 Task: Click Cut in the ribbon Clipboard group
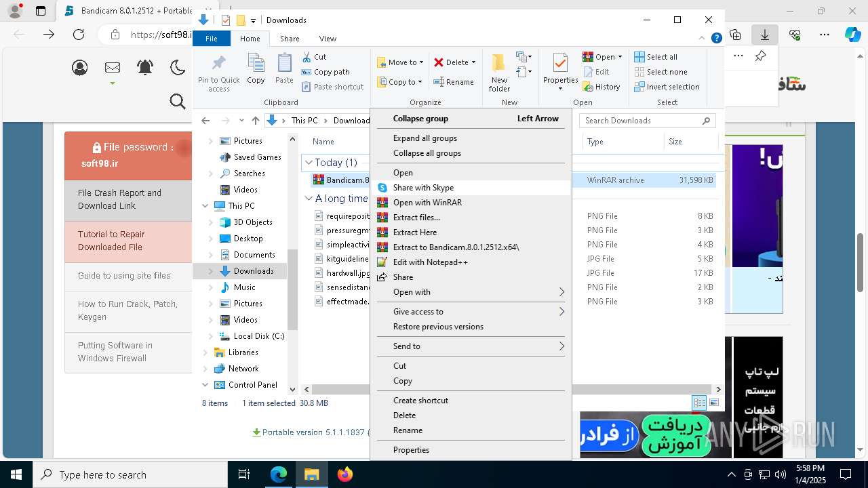click(314, 57)
